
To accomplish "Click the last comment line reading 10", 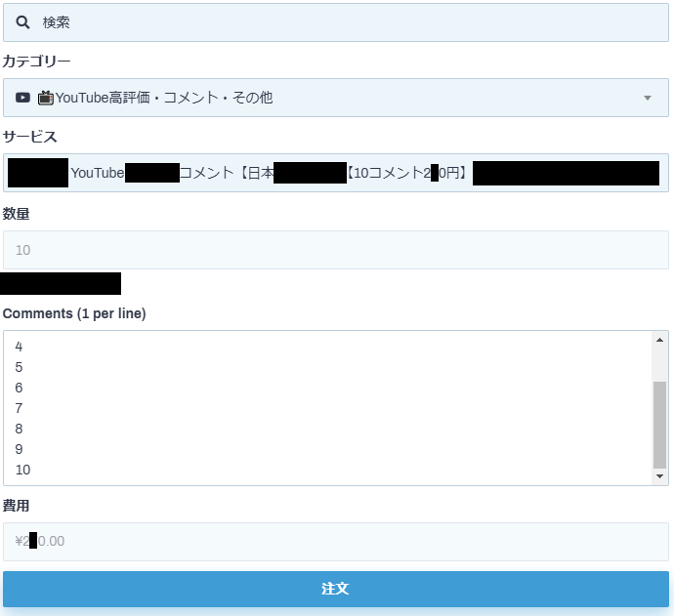I will coord(22,470).
